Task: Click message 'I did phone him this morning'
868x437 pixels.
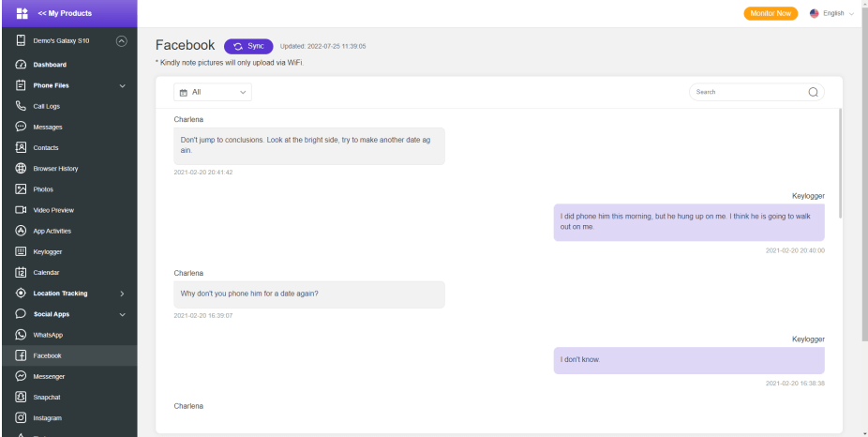Action: coord(689,222)
